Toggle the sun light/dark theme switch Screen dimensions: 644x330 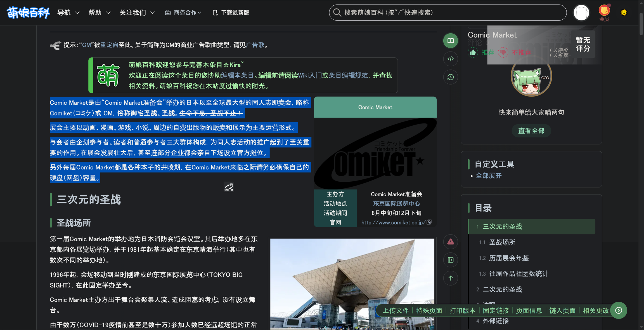[624, 13]
